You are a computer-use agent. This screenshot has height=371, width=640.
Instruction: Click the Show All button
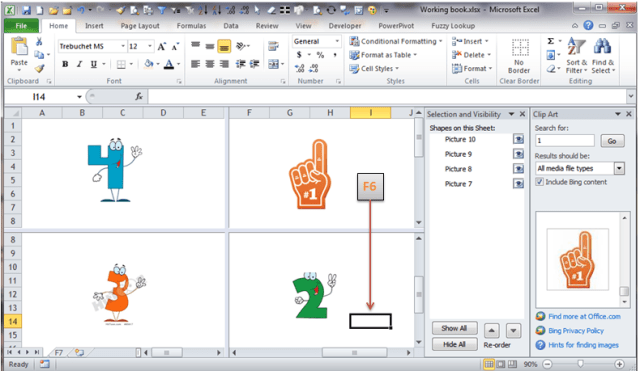click(454, 328)
